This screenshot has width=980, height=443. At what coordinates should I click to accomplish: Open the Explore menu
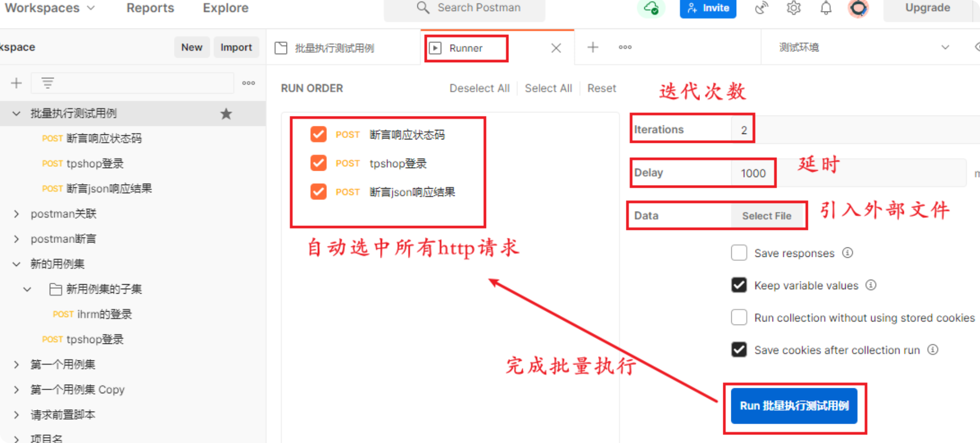(225, 8)
